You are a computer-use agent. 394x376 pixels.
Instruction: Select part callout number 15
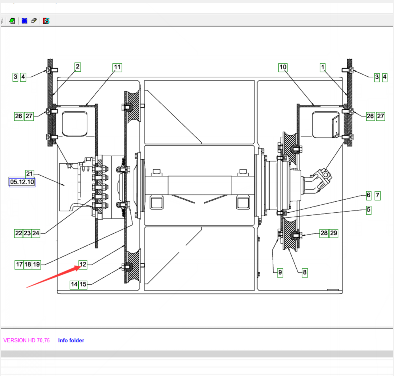83,285
